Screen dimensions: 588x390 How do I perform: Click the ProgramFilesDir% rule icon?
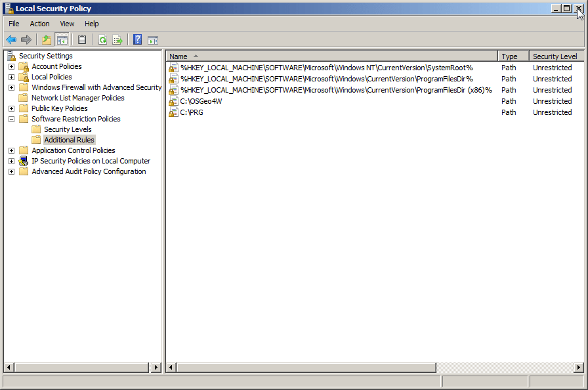pyautogui.click(x=173, y=79)
